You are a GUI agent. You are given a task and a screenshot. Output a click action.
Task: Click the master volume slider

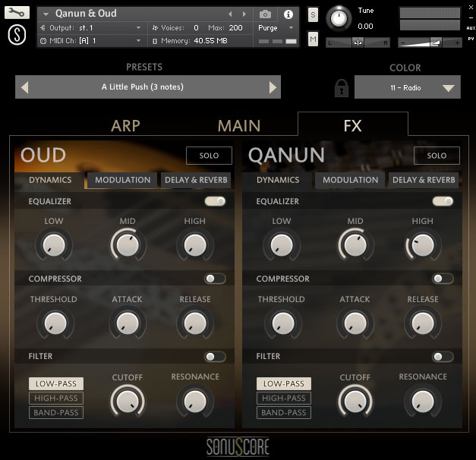click(430, 43)
